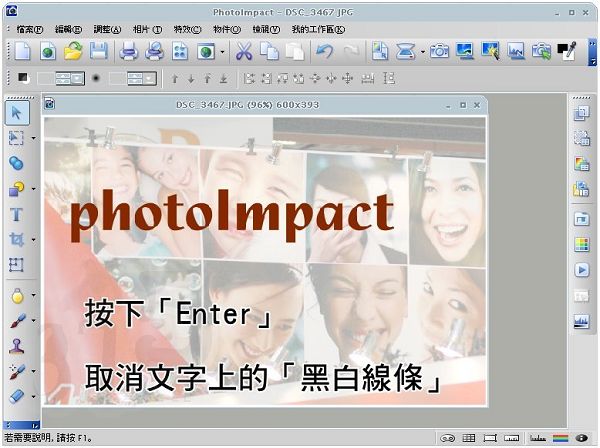The image size is (600, 448).
Task: Expand the Selection tool flyout arrow
Action: click(34, 138)
